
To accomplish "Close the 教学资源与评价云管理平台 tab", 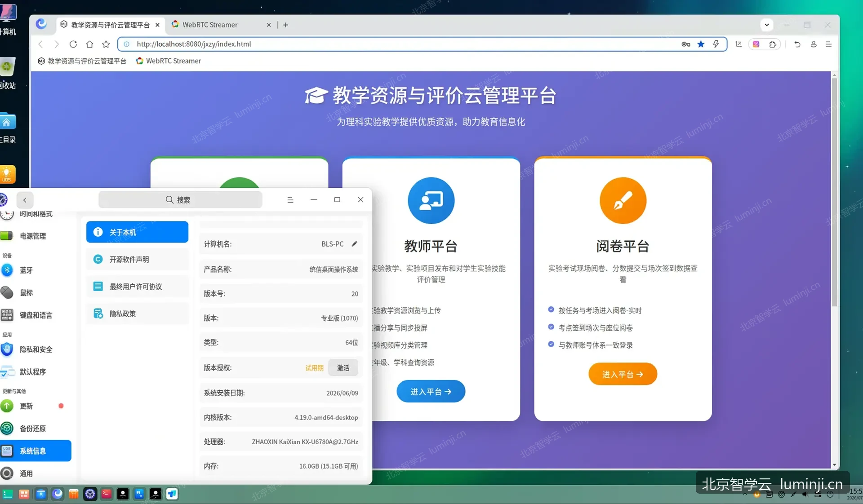I will click(x=157, y=25).
